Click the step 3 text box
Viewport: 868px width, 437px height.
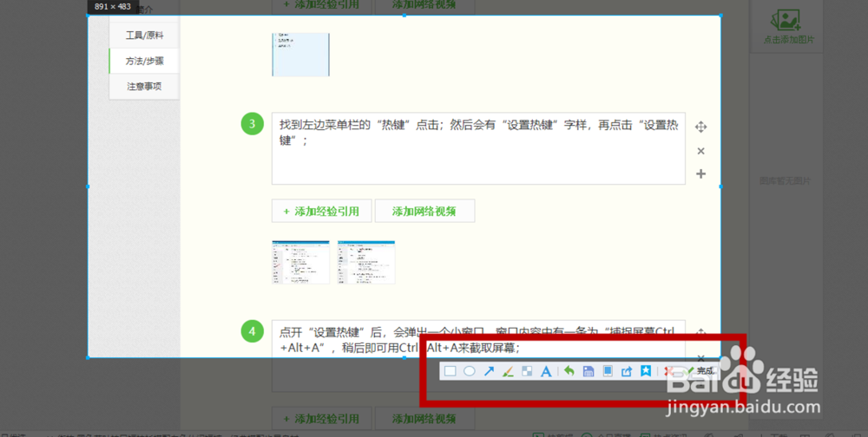tap(478, 148)
